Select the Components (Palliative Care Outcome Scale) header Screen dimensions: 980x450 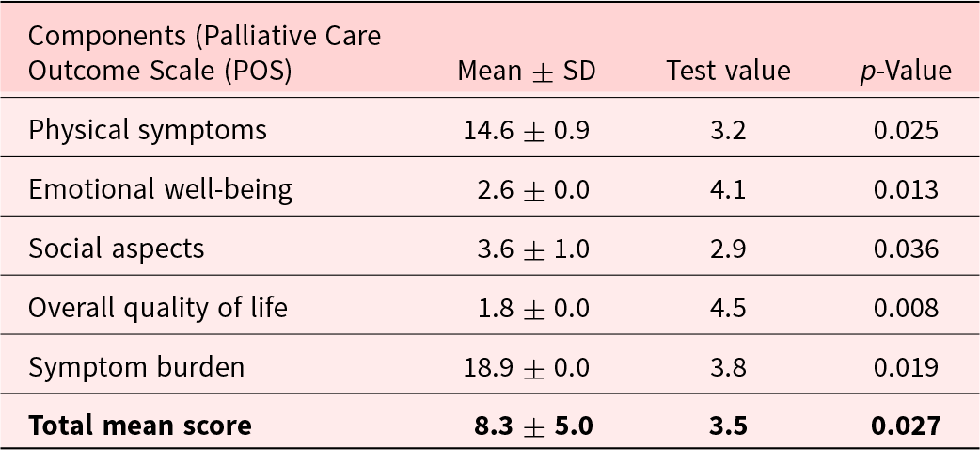[x=205, y=55]
